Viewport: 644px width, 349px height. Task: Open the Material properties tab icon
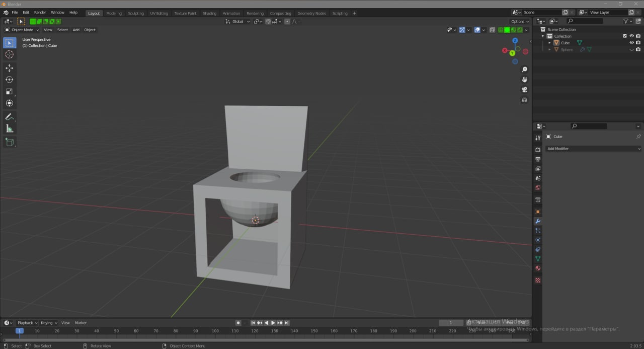point(538,268)
